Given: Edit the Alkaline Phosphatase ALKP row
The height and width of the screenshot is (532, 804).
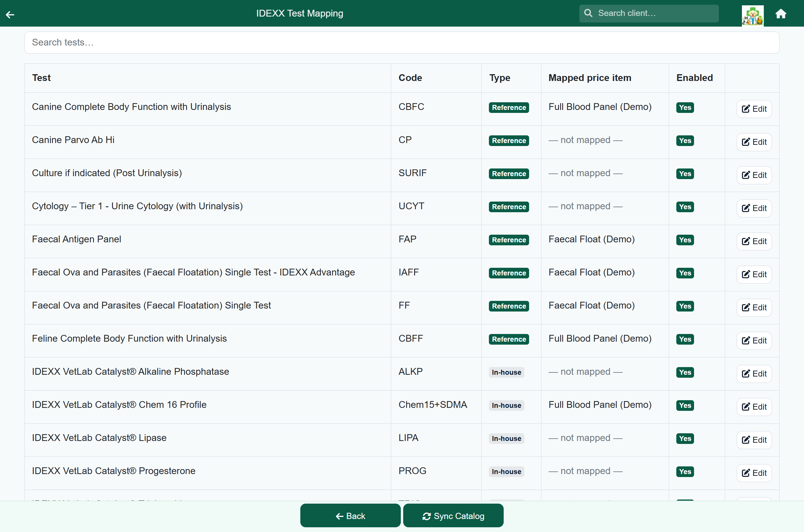Looking at the screenshot, I should pyautogui.click(x=754, y=374).
